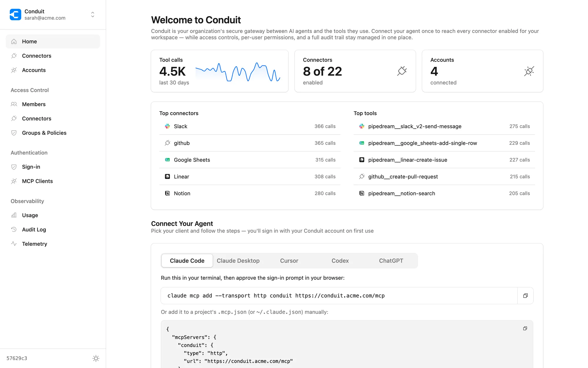Switch to the ChatGPT tab

pos(391,261)
